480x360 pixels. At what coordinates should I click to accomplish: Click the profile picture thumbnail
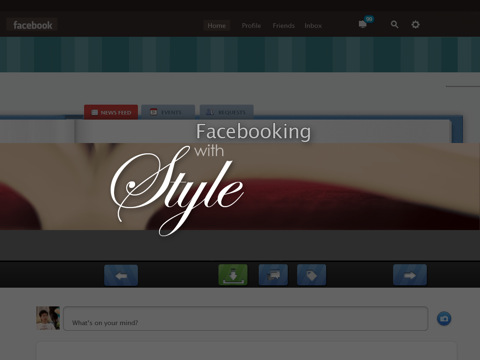click(x=48, y=318)
